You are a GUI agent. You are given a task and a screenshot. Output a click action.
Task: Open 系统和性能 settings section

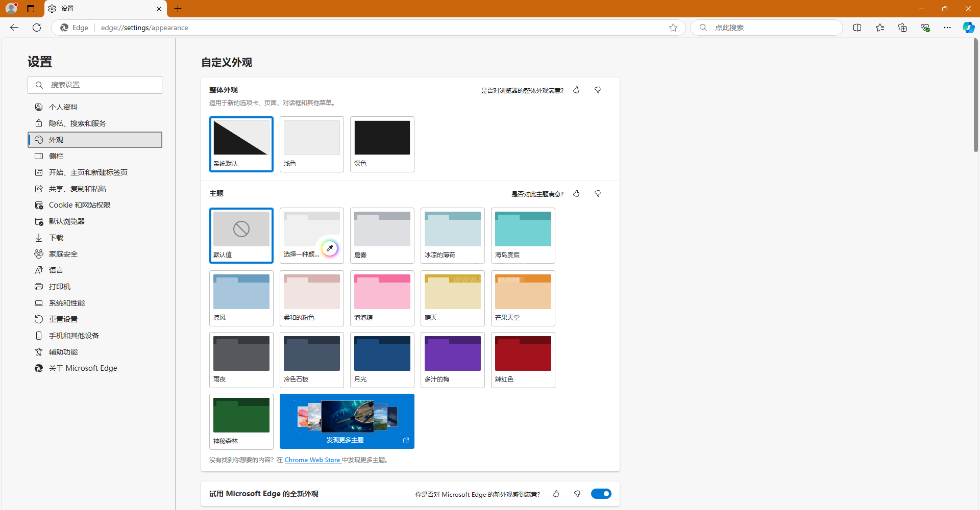point(95,303)
